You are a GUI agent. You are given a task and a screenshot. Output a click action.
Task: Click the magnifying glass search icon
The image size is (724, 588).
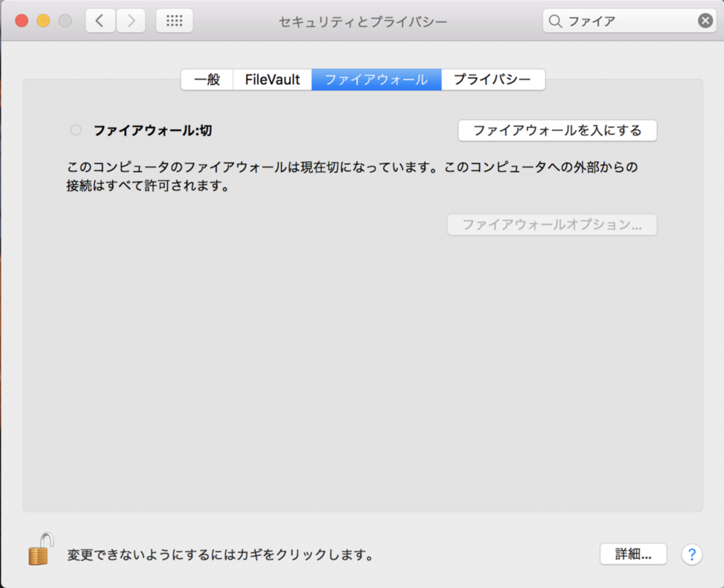(x=555, y=21)
